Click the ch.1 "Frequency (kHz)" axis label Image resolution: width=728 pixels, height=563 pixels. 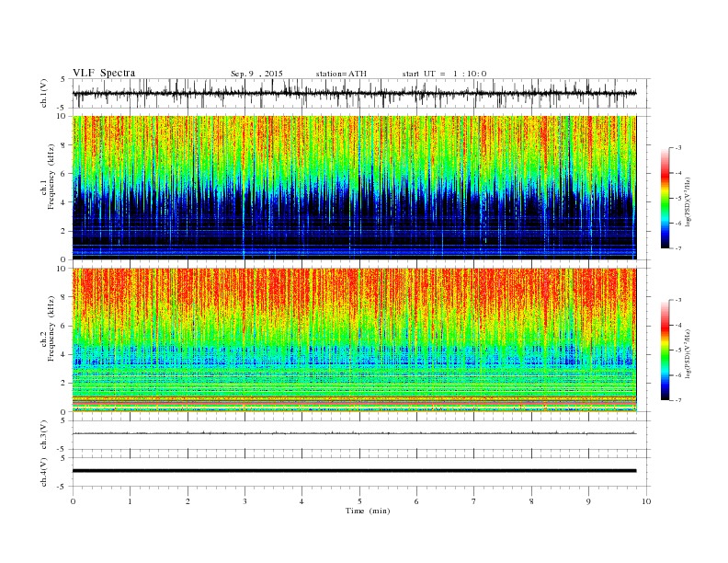click(x=51, y=177)
